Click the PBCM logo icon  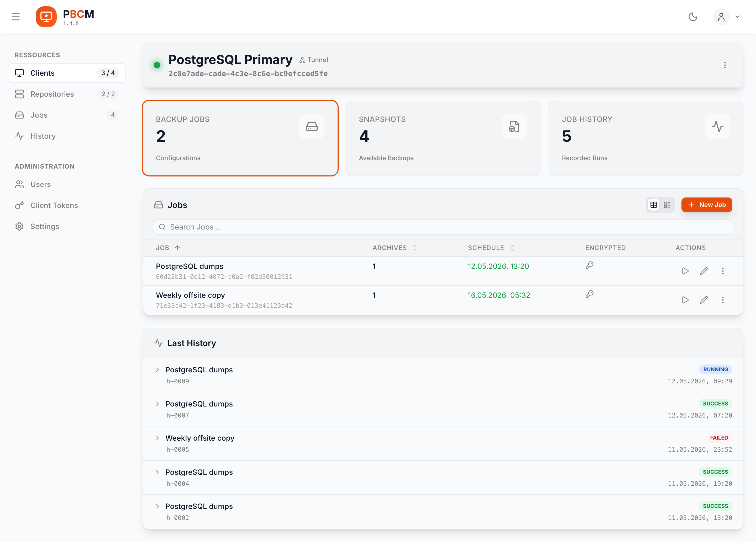[x=46, y=17]
